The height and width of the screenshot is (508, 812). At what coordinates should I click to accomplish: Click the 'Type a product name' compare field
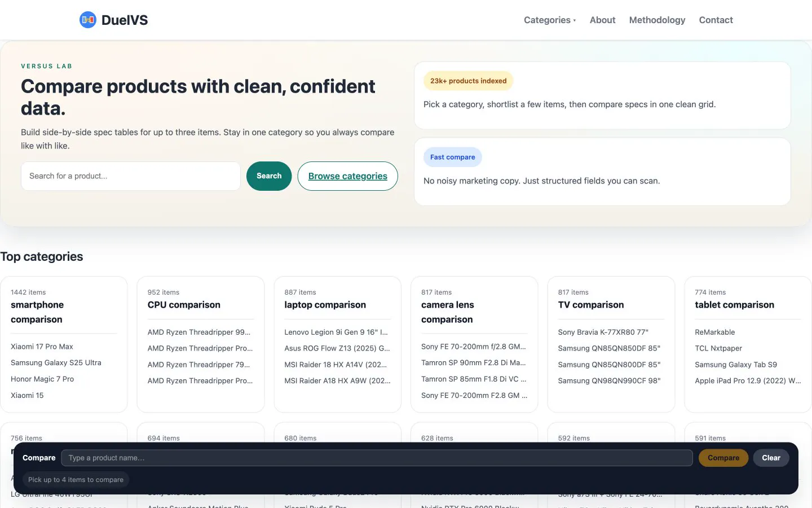[x=377, y=458]
